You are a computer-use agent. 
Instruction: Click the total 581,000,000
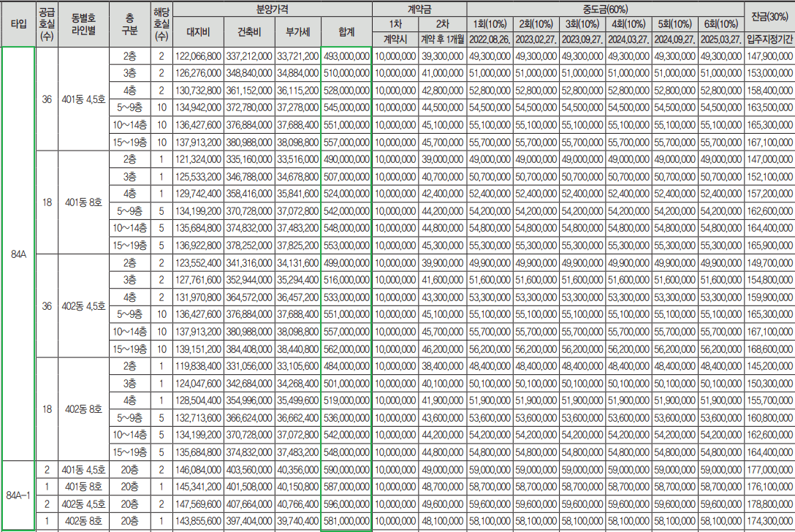[x=346, y=521]
